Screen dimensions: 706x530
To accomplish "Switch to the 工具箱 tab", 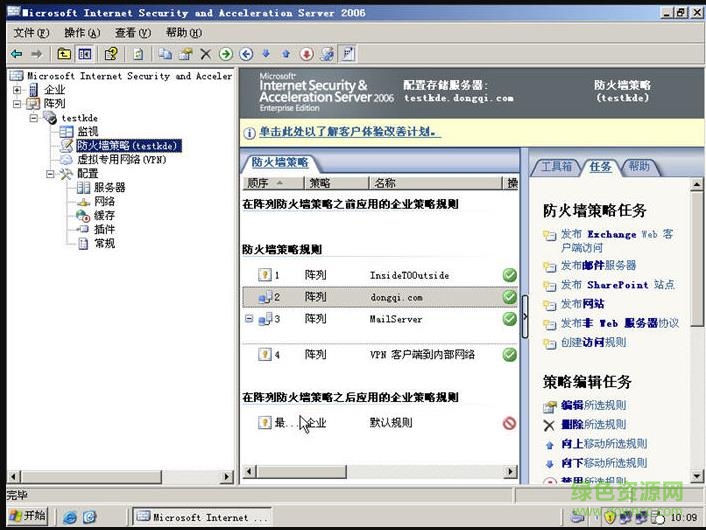I will point(555,166).
